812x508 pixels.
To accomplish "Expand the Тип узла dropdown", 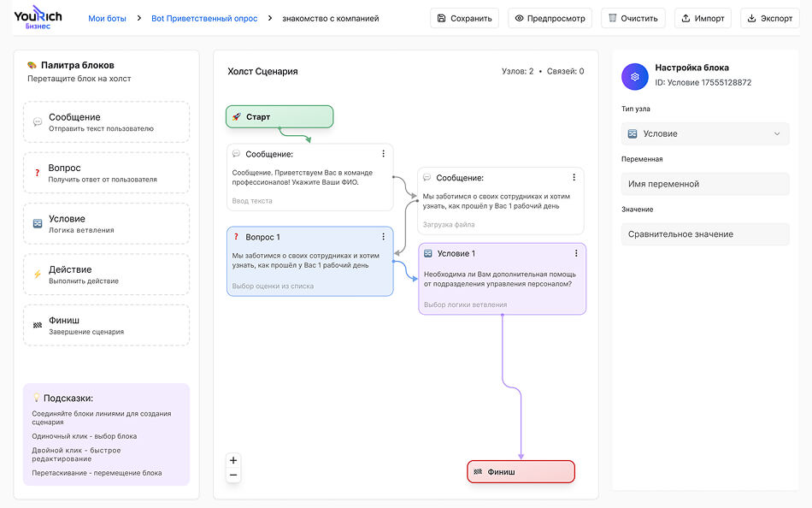I will [x=705, y=133].
